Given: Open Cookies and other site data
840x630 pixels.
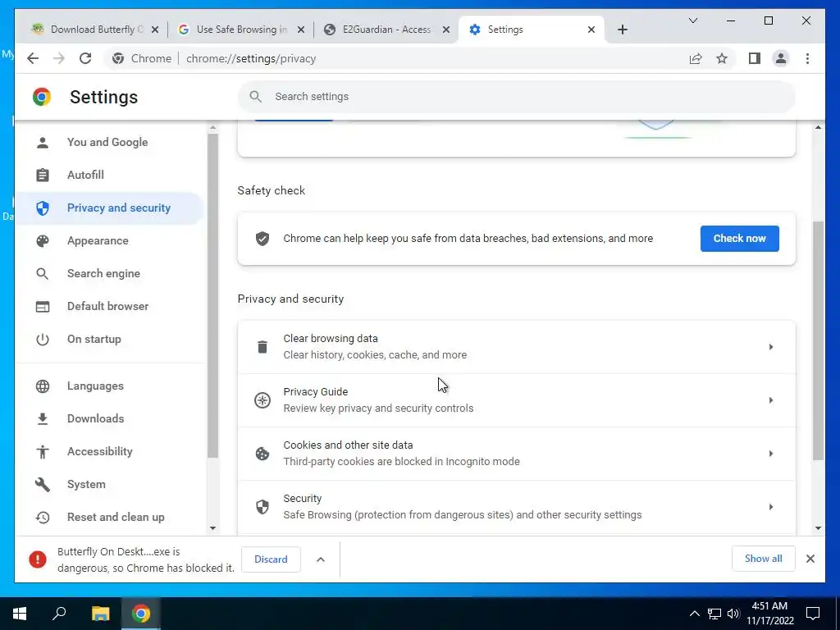Looking at the screenshot, I should point(517,453).
